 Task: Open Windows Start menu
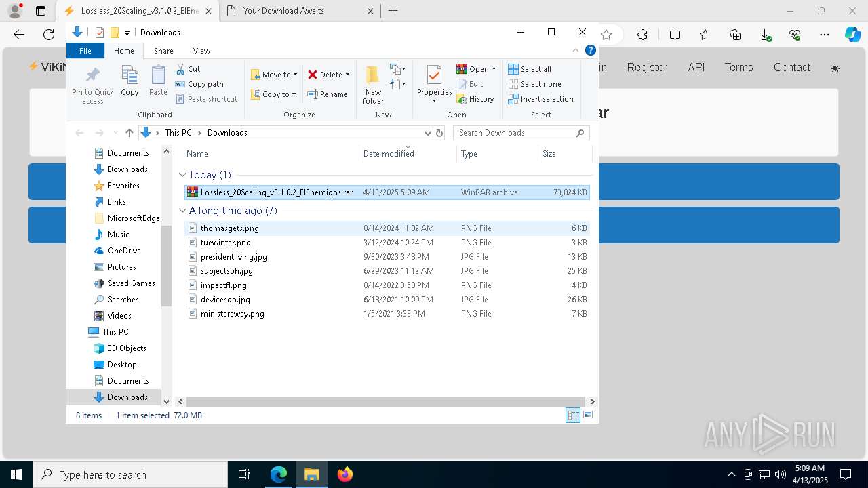[x=16, y=474]
